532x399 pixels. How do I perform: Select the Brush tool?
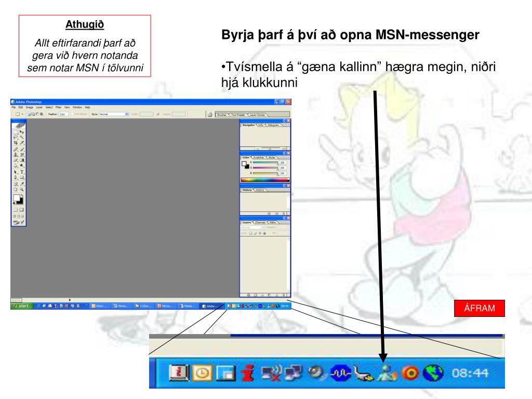pos(22,150)
